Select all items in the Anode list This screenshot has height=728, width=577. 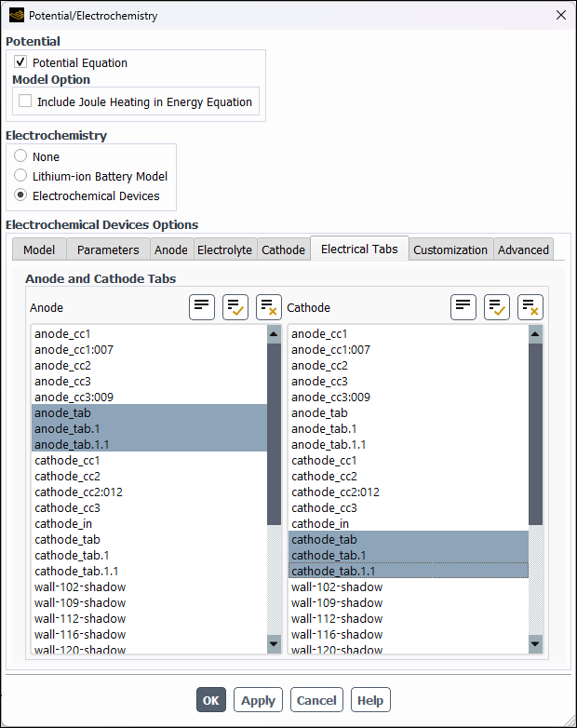[x=235, y=307]
